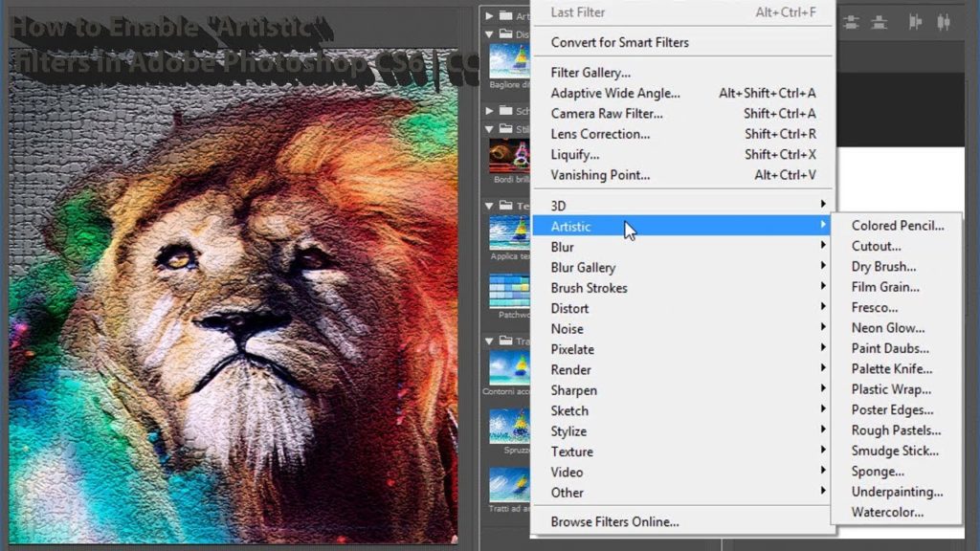
Task: Choose the Smudge Stick artistic filter
Action: [897, 452]
